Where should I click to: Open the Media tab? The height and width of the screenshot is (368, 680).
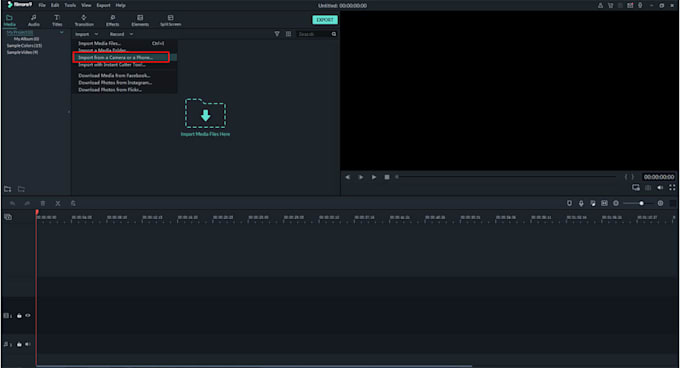[x=10, y=20]
